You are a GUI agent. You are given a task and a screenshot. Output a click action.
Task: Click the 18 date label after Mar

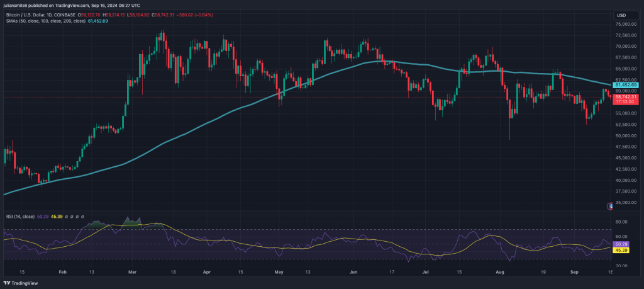coord(174,272)
